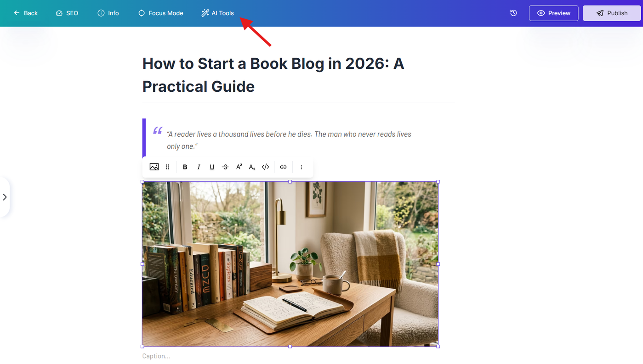Toggle underline formatting
This screenshot has height=364, width=643.
(212, 167)
